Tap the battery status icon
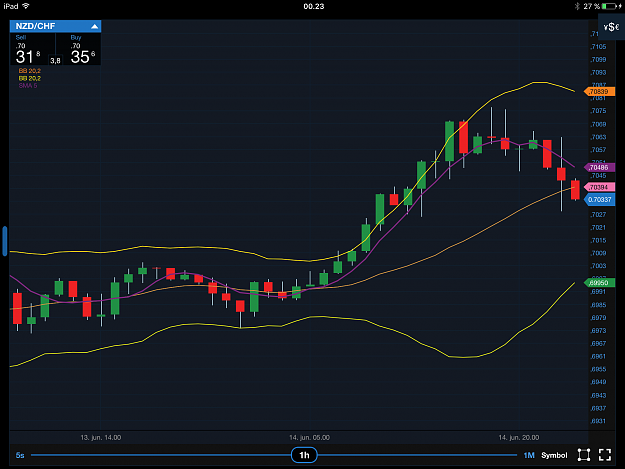This screenshot has width=625, height=469. (610, 6)
